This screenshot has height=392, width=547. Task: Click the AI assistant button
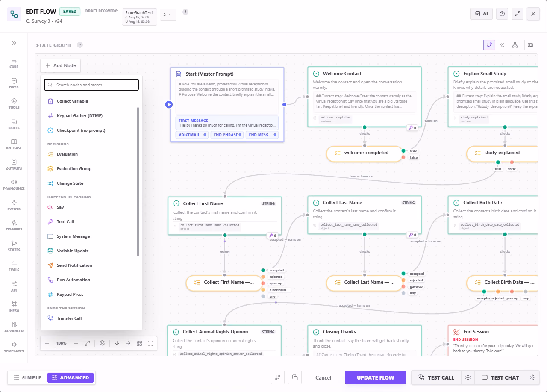coord(481,14)
